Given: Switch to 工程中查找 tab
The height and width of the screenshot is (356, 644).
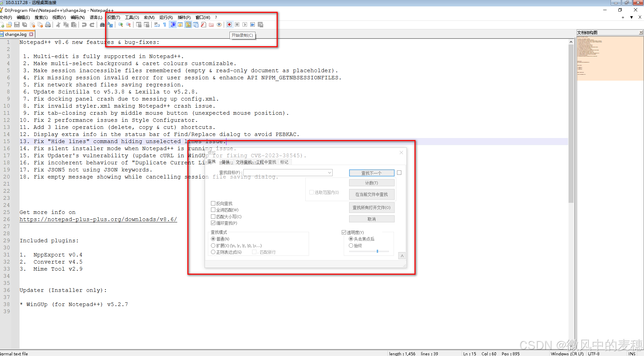Looking at the screenshot, I should click(266, 162).
